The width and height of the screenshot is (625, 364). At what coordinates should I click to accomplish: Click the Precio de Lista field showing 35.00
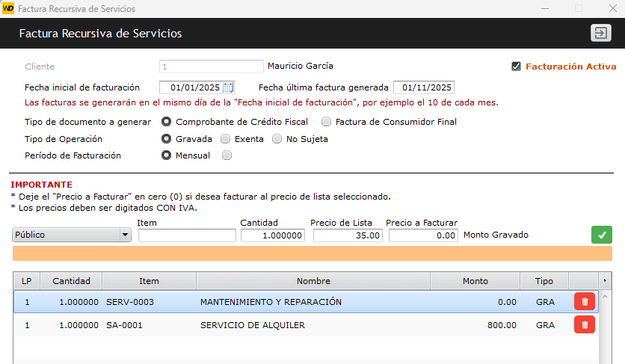coord(348,235)
